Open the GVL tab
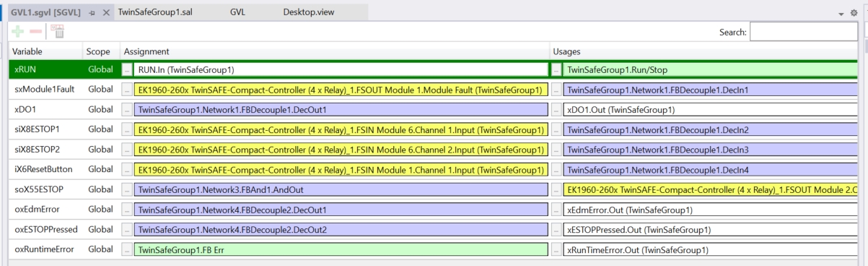 tap(238, 12)
